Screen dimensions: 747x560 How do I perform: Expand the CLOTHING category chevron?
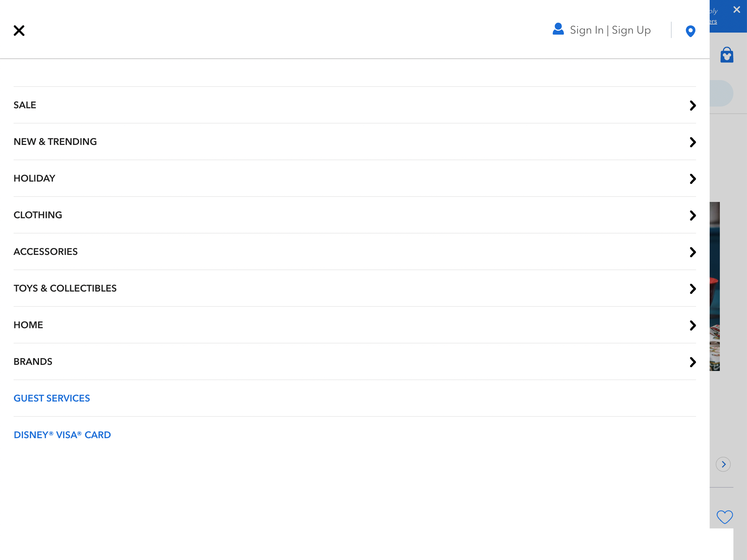(x=693, y=216)
